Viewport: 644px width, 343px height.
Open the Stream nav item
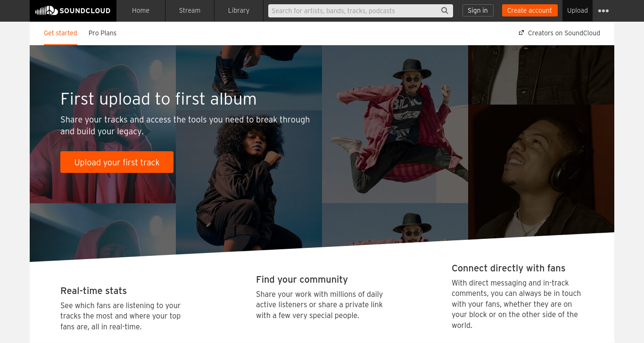point(190,11)
